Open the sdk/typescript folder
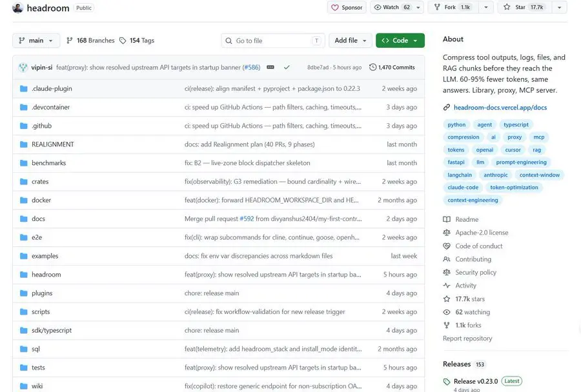The height and width of the screenshot is (392, 581). pos(52,330)
